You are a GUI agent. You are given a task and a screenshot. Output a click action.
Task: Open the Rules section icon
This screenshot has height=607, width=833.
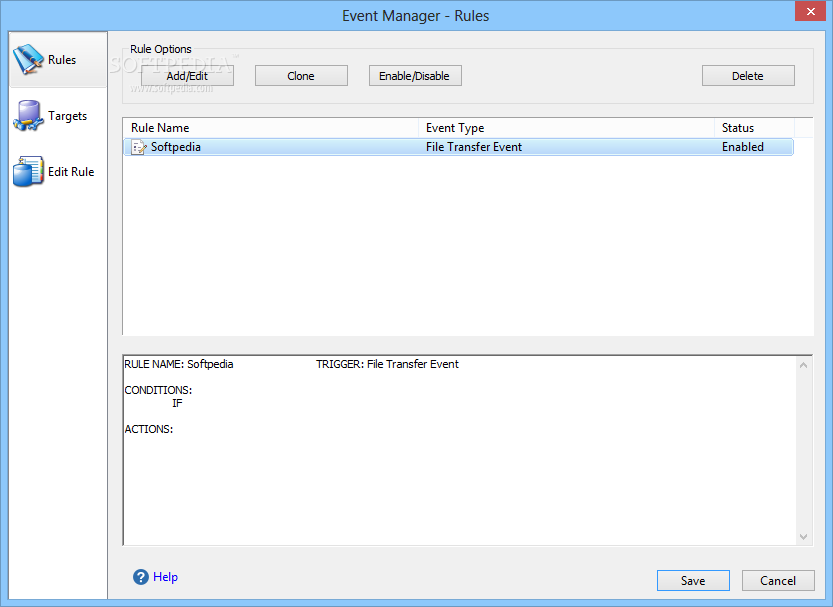(x=28, y=59)
